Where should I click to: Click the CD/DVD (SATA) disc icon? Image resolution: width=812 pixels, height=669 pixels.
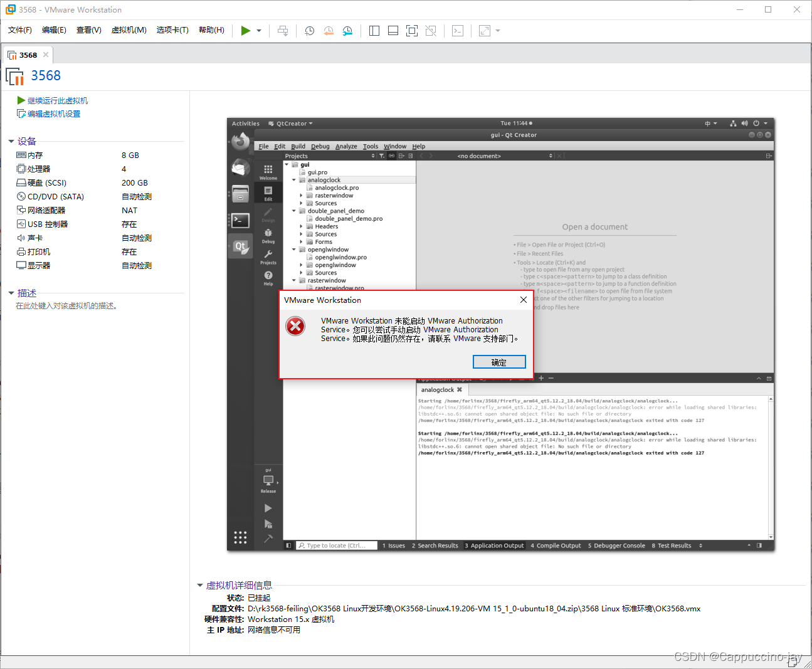pyautogui.click(x=21, y=196)
